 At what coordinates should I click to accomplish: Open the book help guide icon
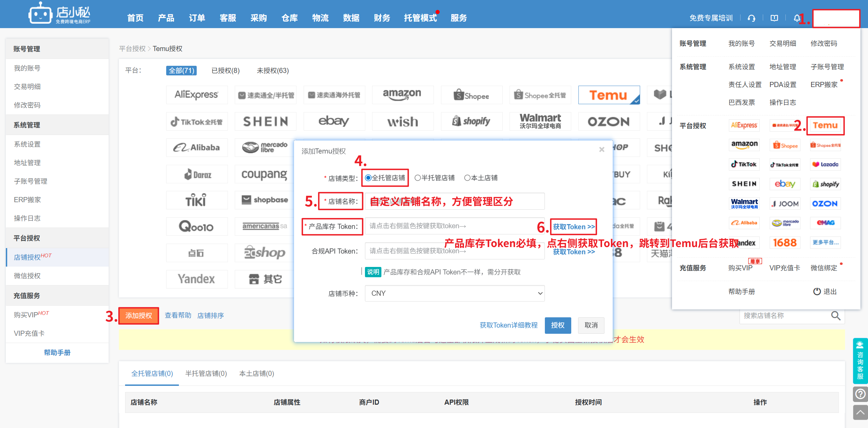click(774, 18)
